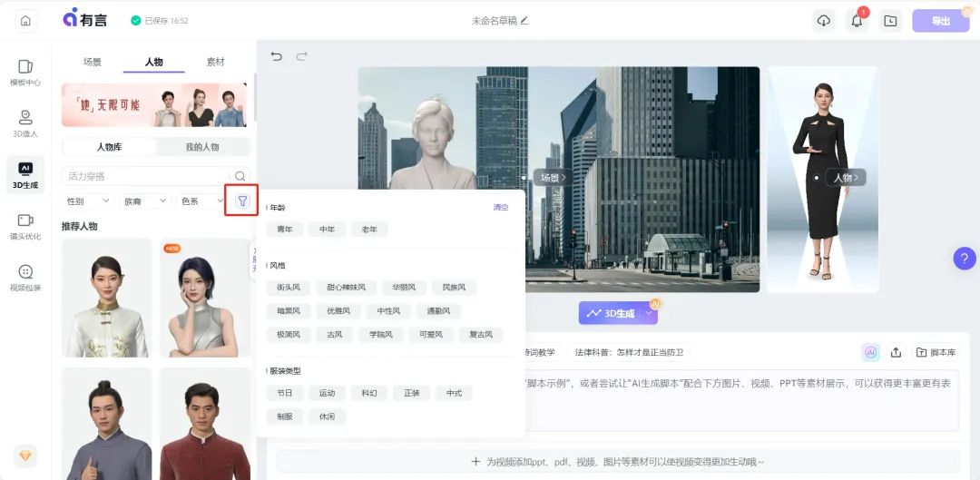
Task: Expand the 场景 label on the preview
Action: point(554,178)
